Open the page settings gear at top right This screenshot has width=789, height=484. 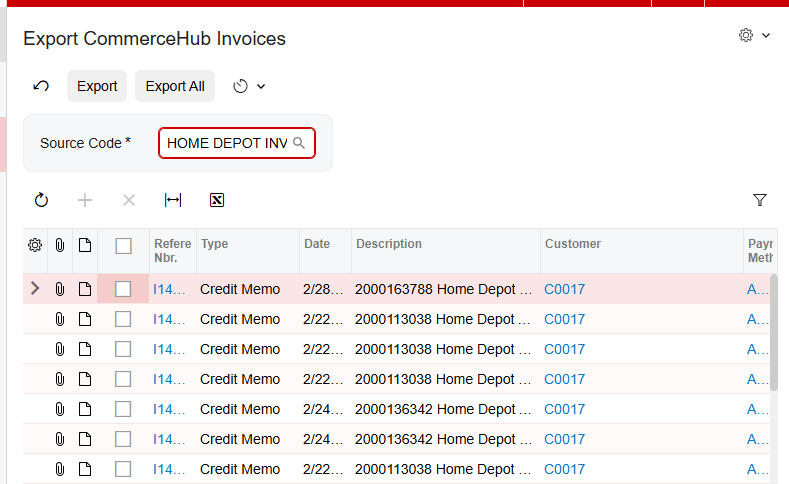[746, 35]
